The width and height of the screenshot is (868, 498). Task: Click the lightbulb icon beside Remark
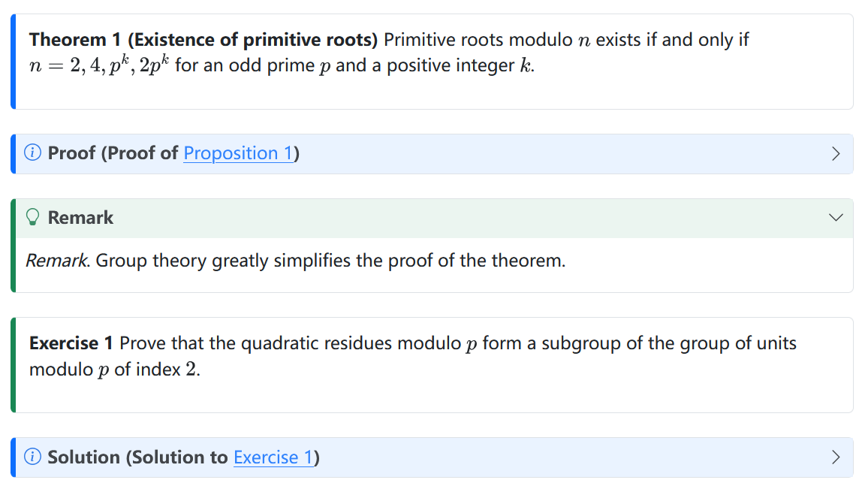(33, 218)
